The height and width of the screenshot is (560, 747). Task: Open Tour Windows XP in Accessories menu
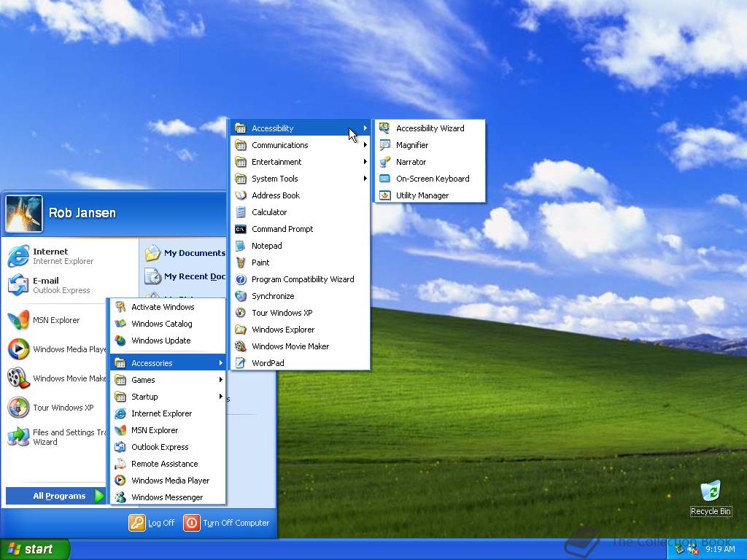click(300, 313)
